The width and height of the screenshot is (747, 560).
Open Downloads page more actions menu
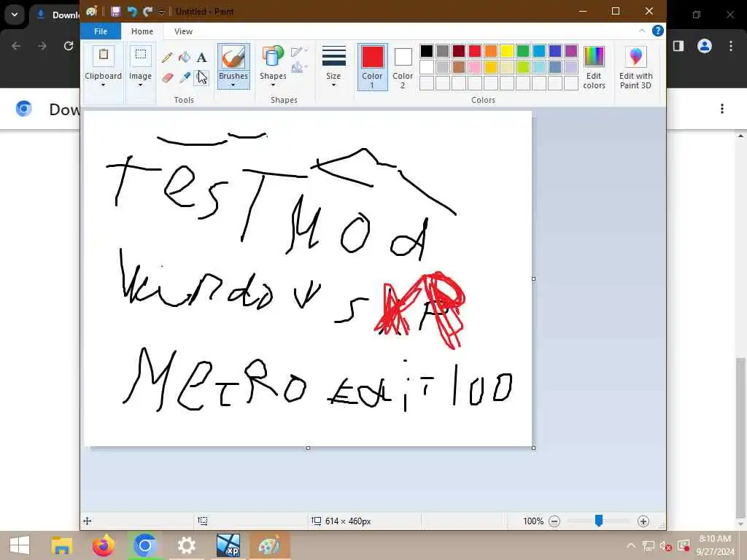[x=722, y=109]
